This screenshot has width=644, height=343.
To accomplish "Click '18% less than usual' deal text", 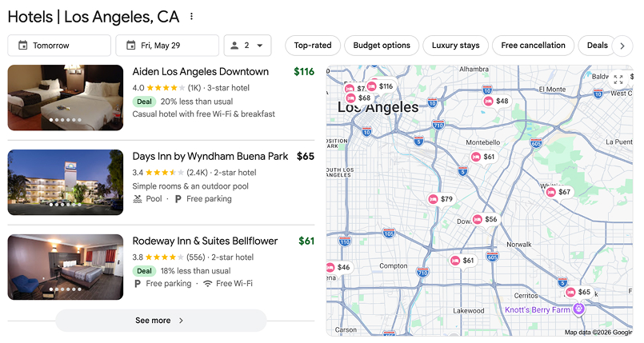I will (195, 271).
